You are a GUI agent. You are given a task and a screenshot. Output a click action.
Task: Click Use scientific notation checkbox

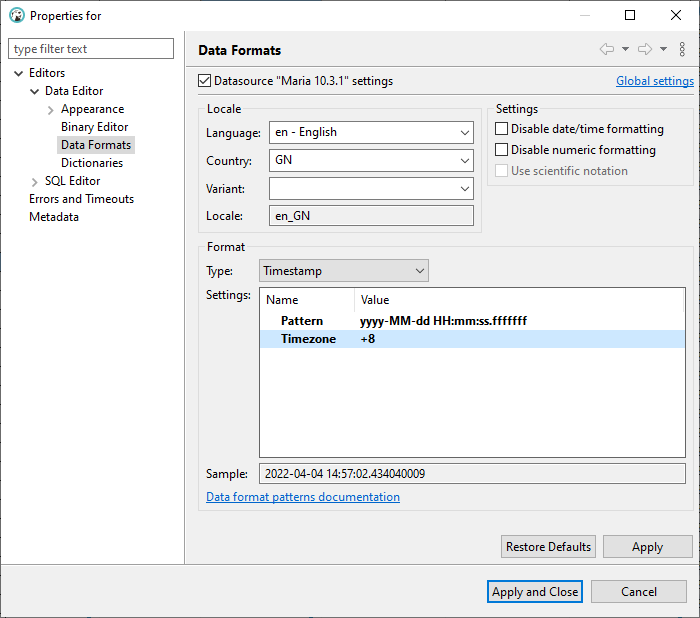pyautogui.click(x=501, y=171)
